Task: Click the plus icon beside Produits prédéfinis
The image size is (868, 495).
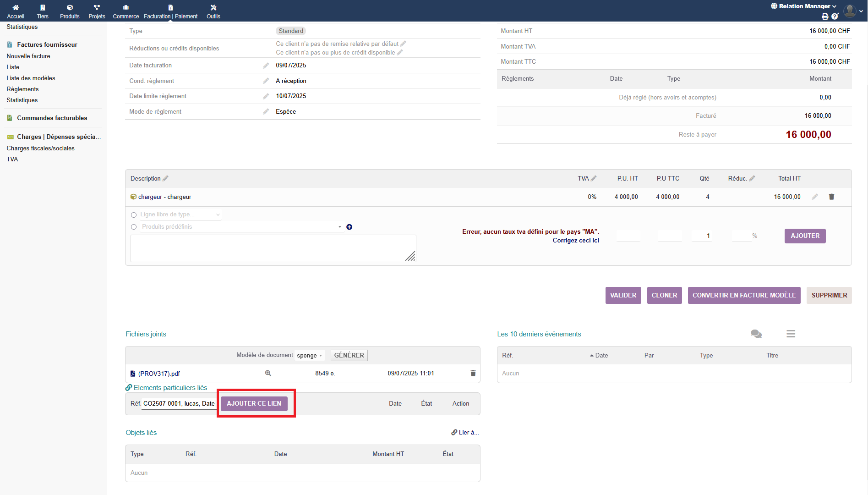Action: coord(349,227)
